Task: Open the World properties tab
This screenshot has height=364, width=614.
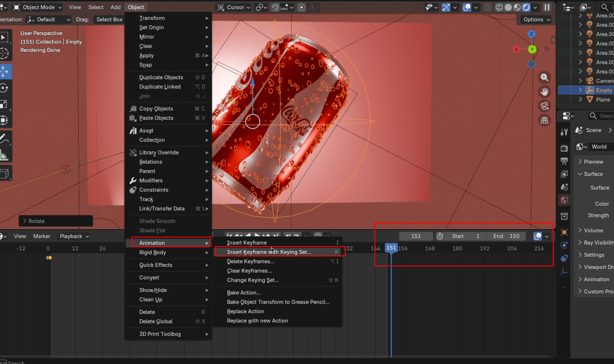Action: point(564,200)
